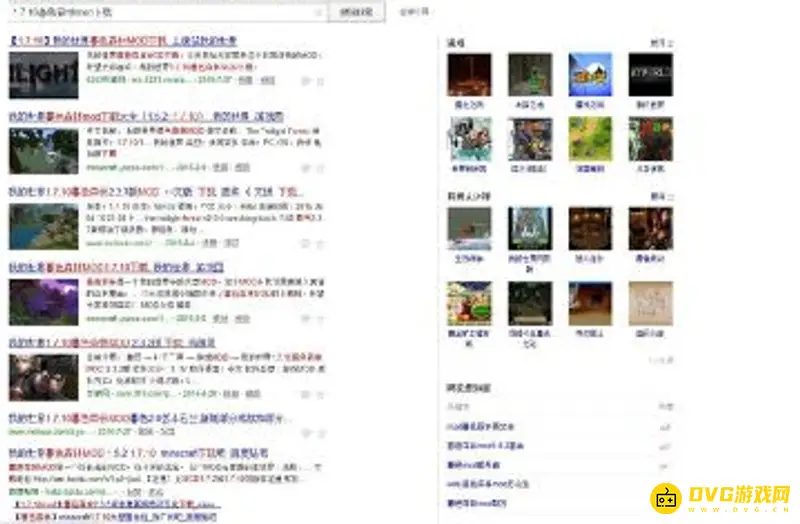Open the black game icon ending the top sidebar row

(x=650, y=75)
